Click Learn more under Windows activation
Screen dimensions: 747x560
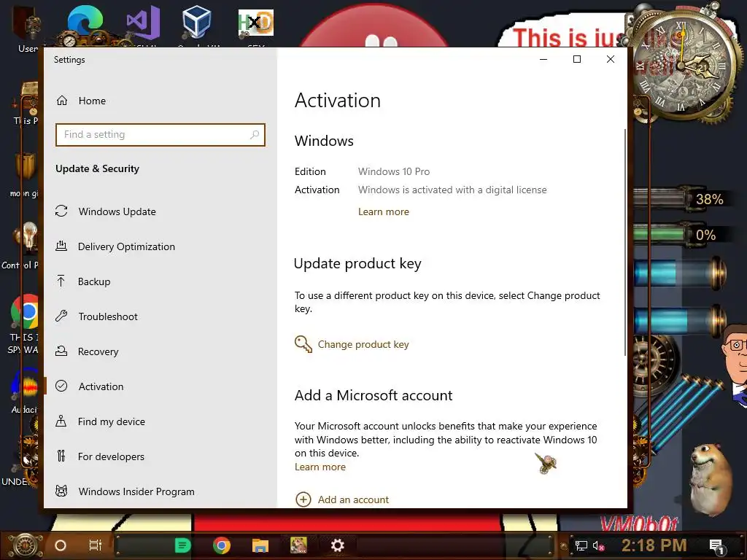384,212
